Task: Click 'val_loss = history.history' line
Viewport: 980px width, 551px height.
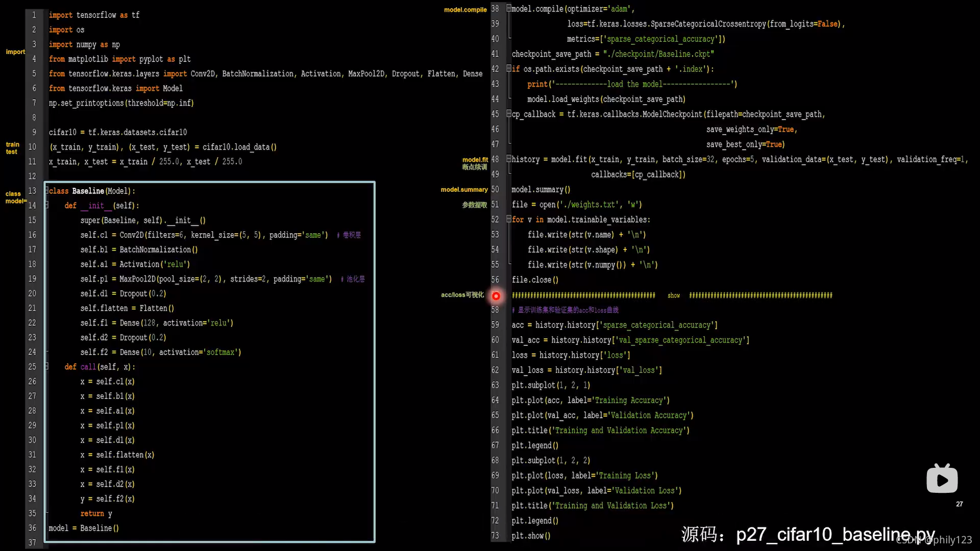Action: (586, 370)
